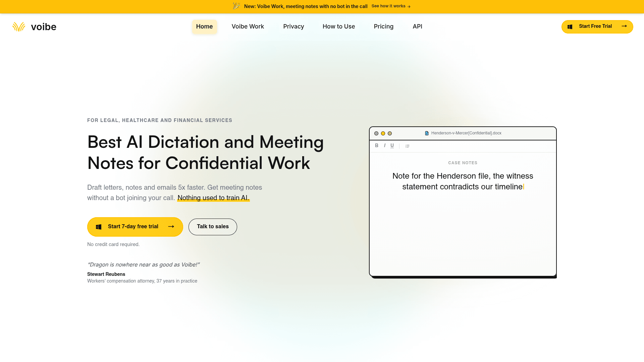The width and height of the screenshot is (644, 362).
Task: Click the arrow in header Start Free Trial
Action: click(624, 26)
